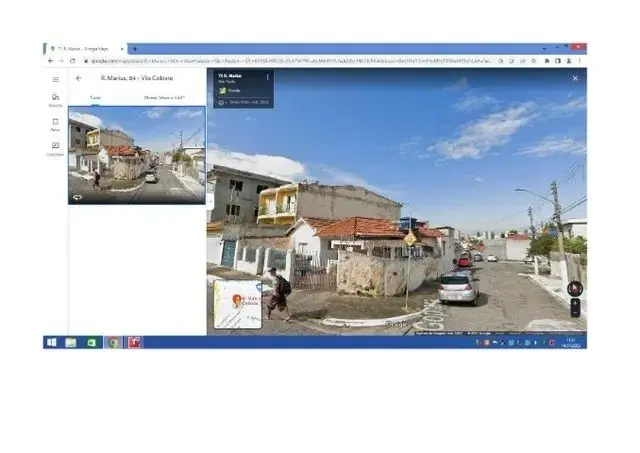The width and height of the screenshot is (640, 453).
Task: Switch to the Street View e 360° tab
Action: 165,98
